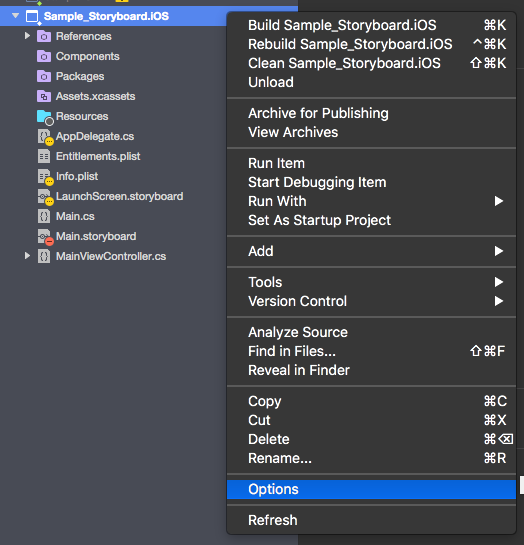524x545 pixels.
Task: Click the Main.storyboard file icon
Action: (45, 237)
